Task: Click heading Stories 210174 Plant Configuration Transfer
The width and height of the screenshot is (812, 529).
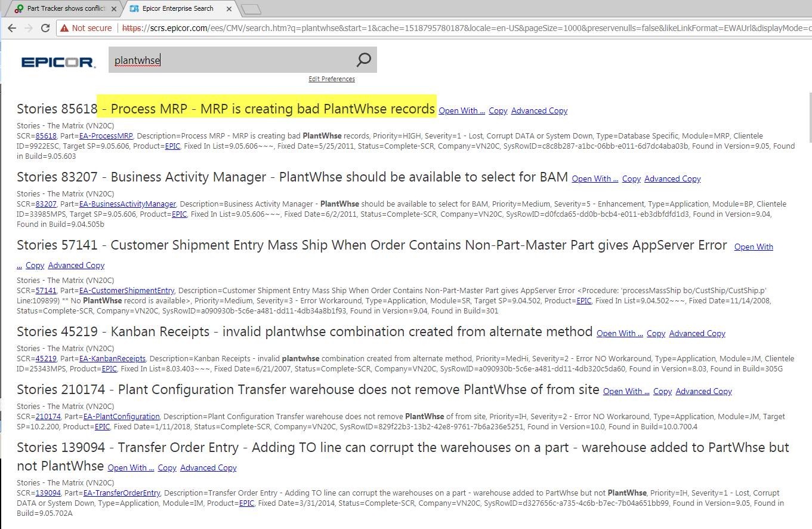Action: point(308,389)
